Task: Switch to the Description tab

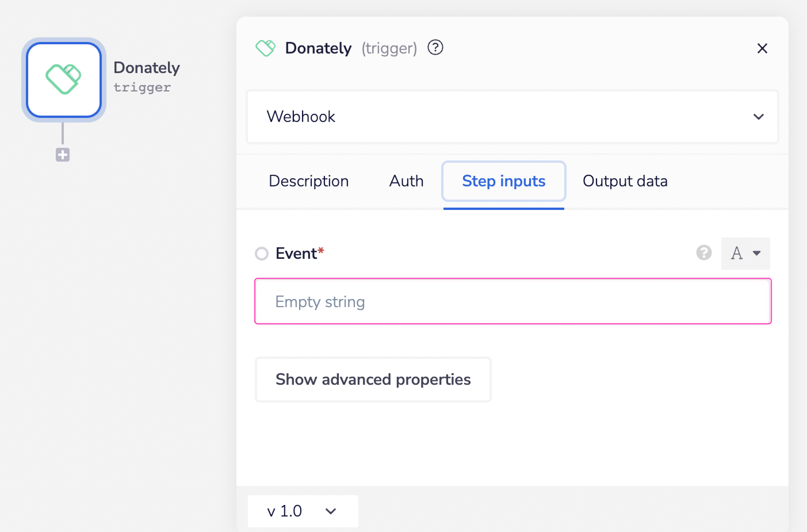Action: (x=309, y=181)
